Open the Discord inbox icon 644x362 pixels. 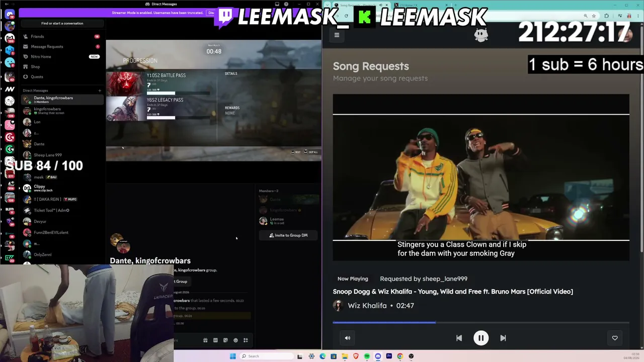[277, 4]
